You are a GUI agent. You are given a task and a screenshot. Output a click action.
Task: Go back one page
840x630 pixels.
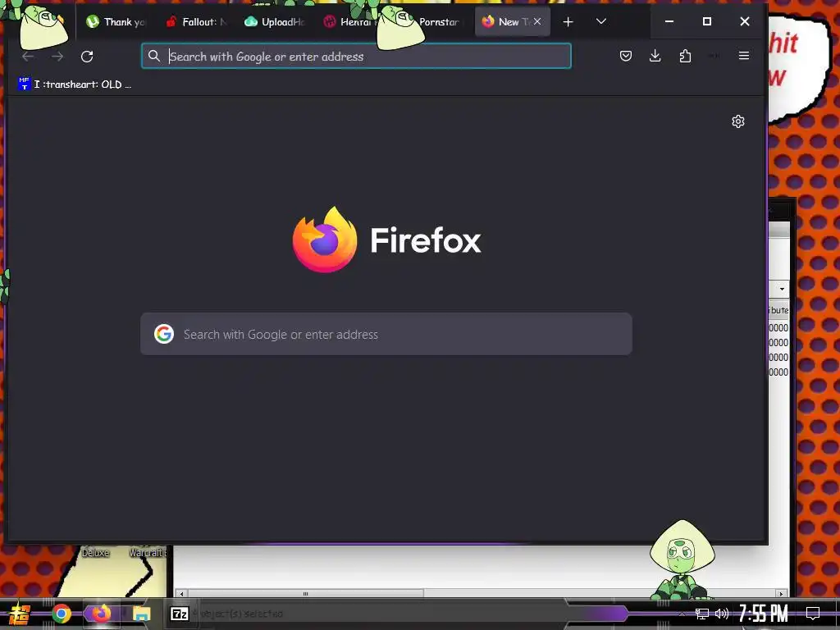tap(28, 57)
